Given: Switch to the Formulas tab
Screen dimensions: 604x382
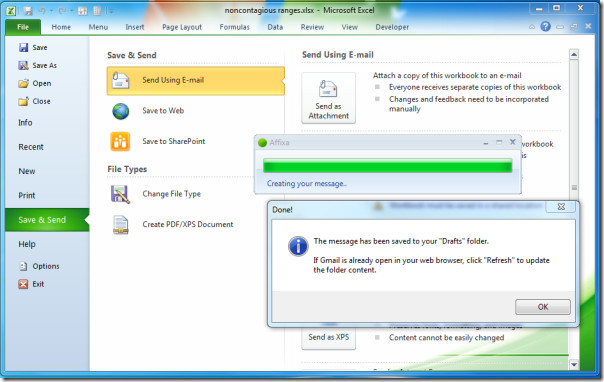Looking at the screenshot, I should tap(235, 27).
